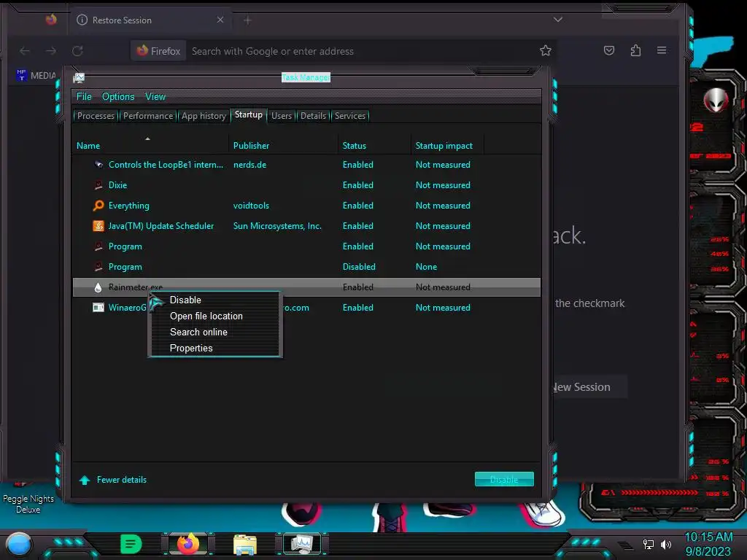Click the Disabled status cell
The width and height of the screenshot is (747, 560).
click(x=359, y=267)
